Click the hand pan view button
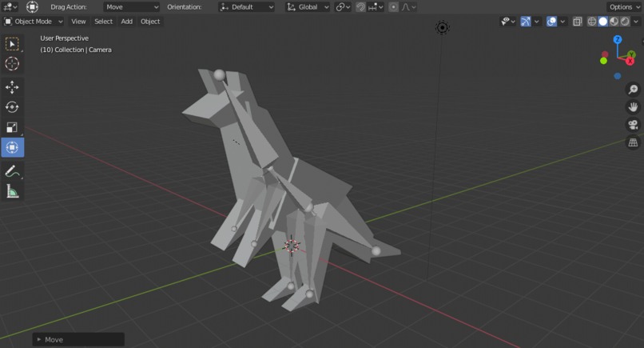The height and width of the screenshot is (348, 644). [633, 107]
